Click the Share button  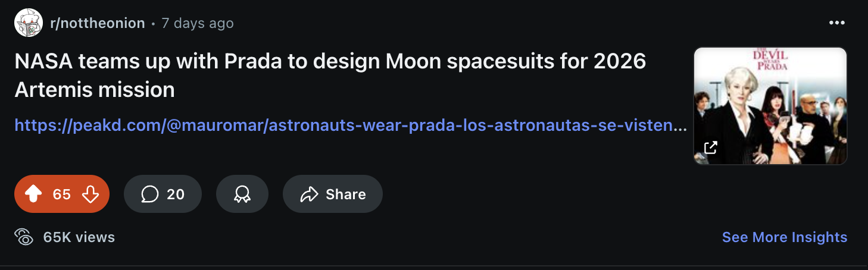click(332, 194)
